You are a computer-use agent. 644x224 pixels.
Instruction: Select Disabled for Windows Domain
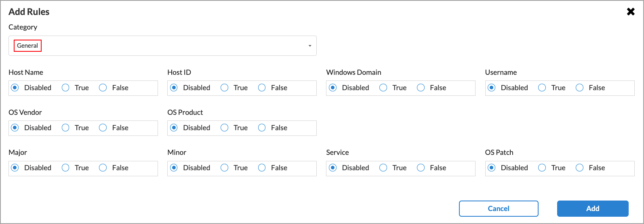333,88
